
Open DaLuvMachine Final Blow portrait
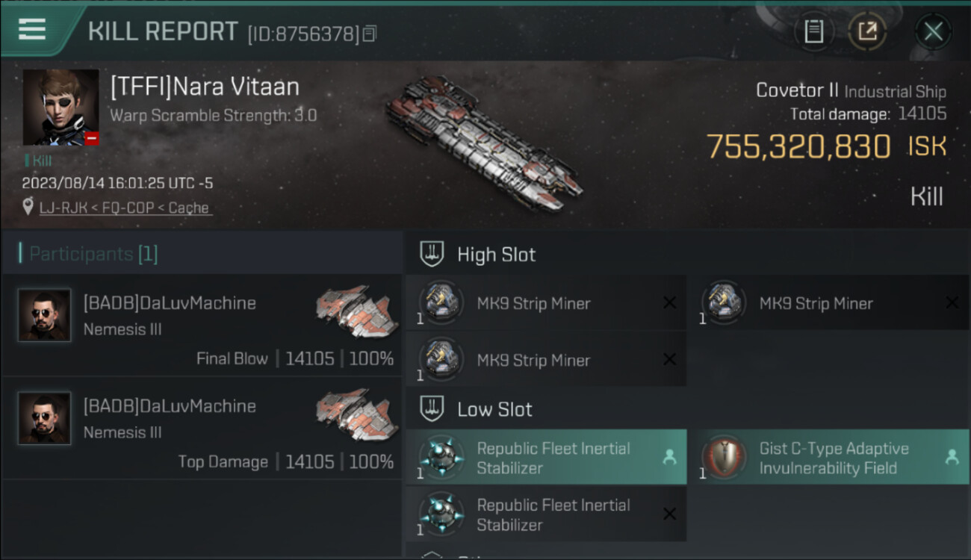point(45,316)
